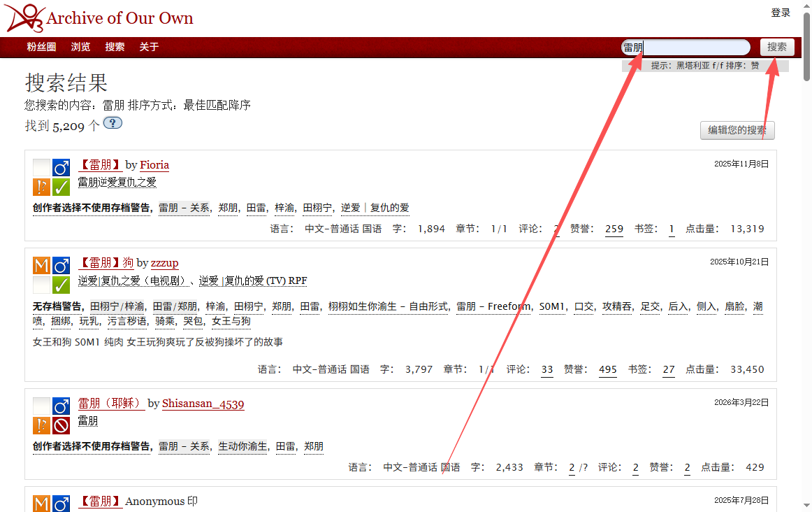Image resolution: width=812 pixels, height=512 pixels.
Task: Click the Archive of Our Own logo
Action: coord(99,18)
